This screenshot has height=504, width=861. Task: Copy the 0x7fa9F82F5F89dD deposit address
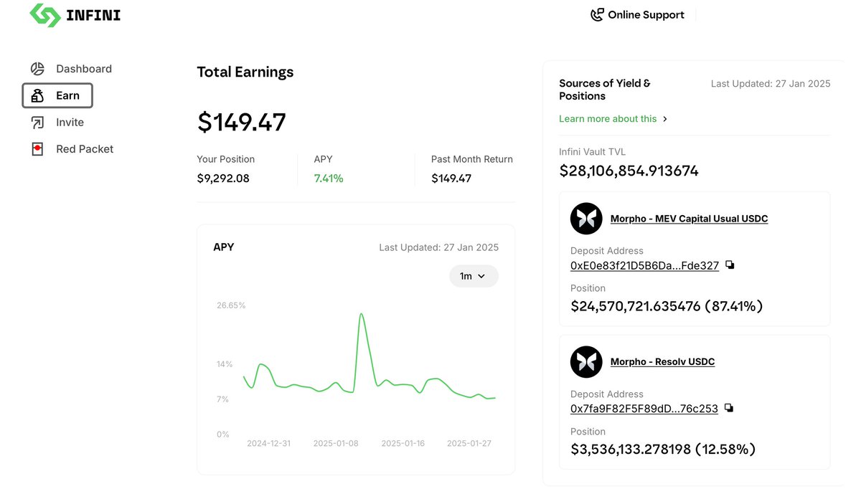(x=729, y=408)
